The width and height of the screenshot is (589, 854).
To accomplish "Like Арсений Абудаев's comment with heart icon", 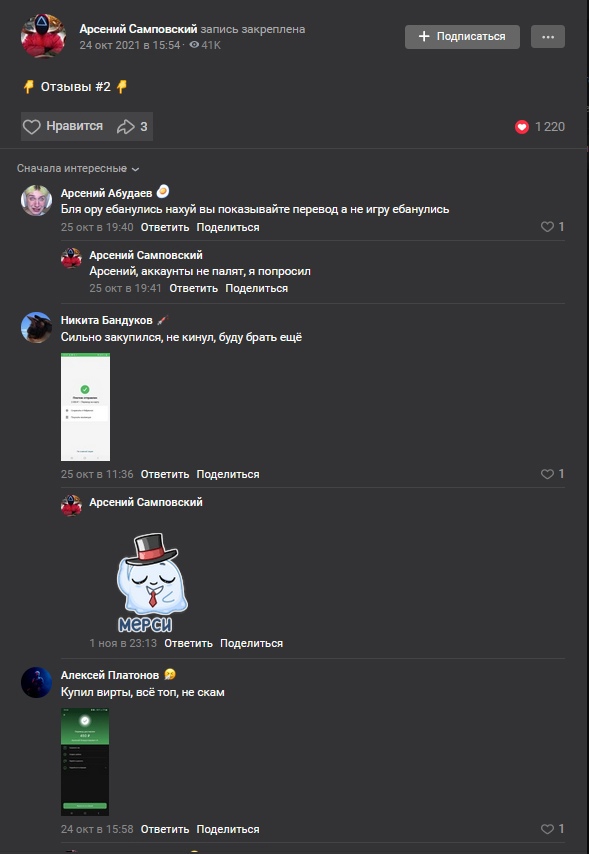I will [x=547, y=227].
